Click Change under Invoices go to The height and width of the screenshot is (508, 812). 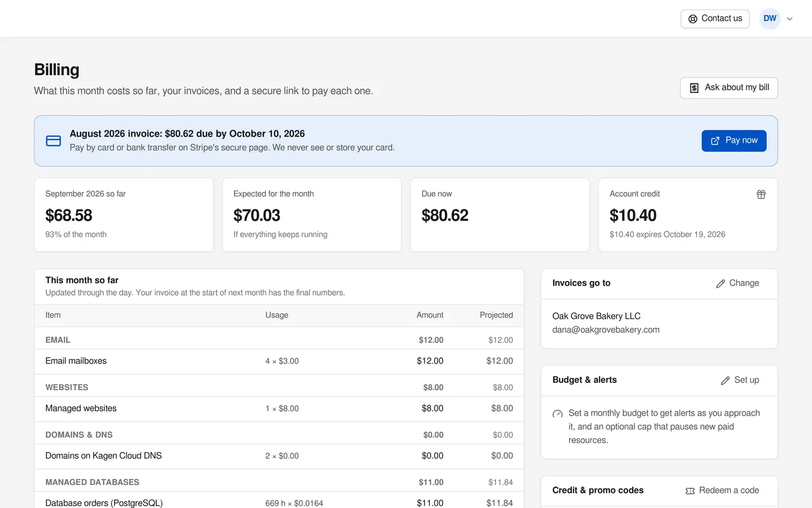point(738,283)
